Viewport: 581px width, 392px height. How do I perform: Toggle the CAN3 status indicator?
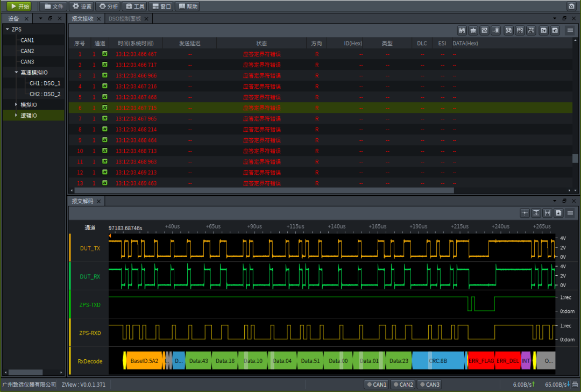pos(429,384)
